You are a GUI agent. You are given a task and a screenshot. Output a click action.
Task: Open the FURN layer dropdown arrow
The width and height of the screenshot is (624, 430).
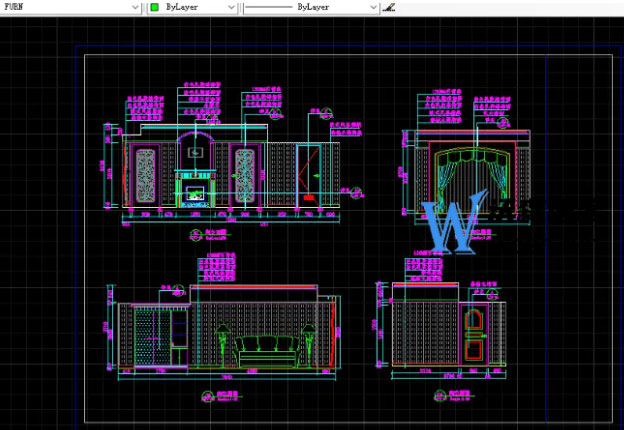(135, 6)
